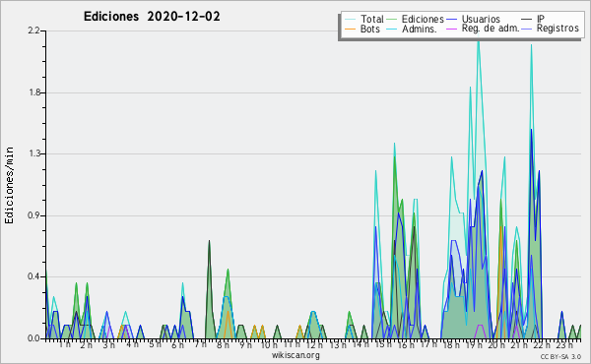
Task: Click the y-axis value 0.0
Action: coord(33,338)
